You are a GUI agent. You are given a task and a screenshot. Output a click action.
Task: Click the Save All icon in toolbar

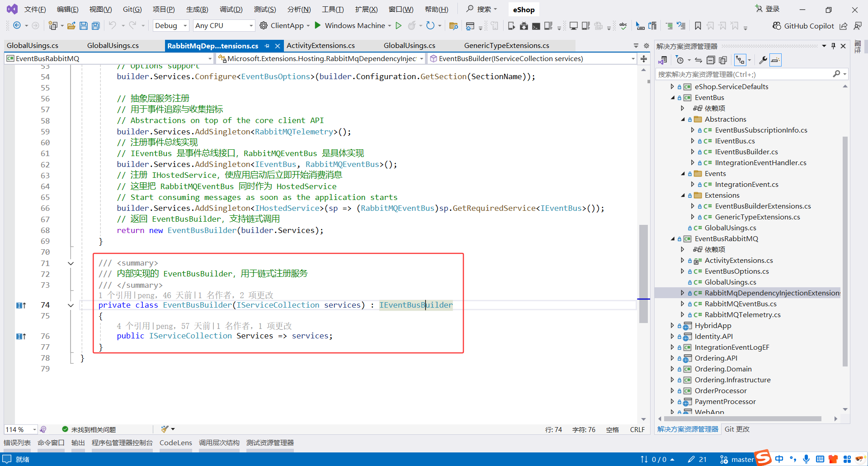pyautogui.click(x=96, y=26)
